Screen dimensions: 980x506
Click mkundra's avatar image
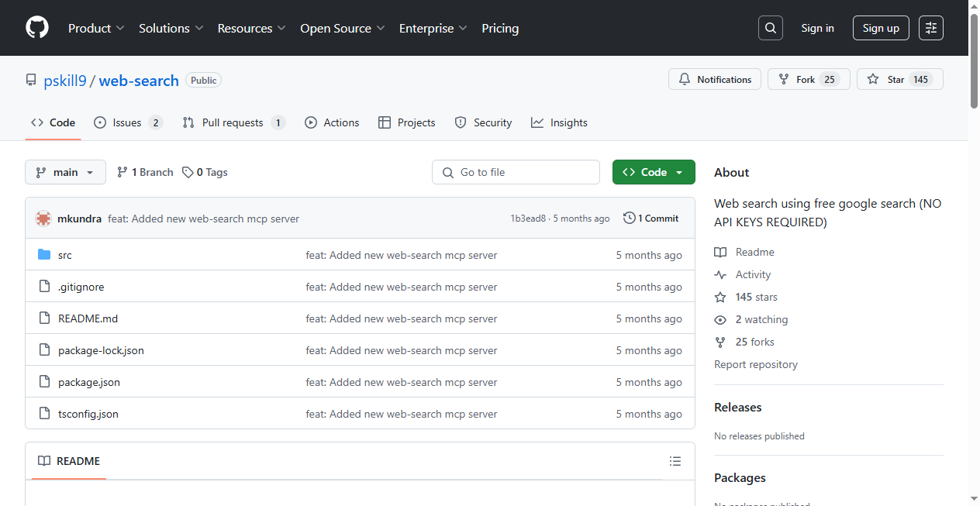43,219
